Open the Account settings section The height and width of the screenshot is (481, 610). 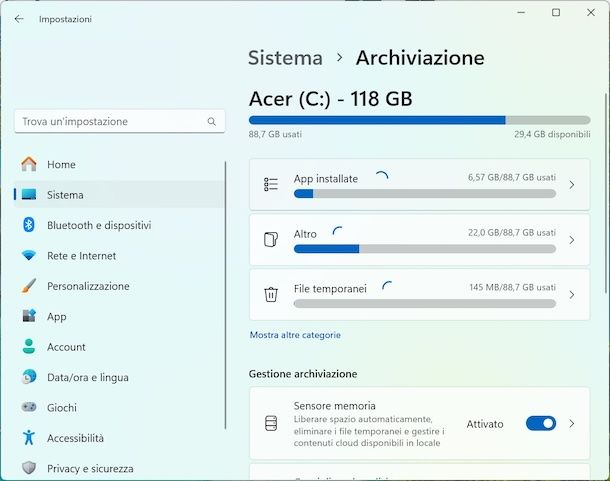click(x=66, y=347)
